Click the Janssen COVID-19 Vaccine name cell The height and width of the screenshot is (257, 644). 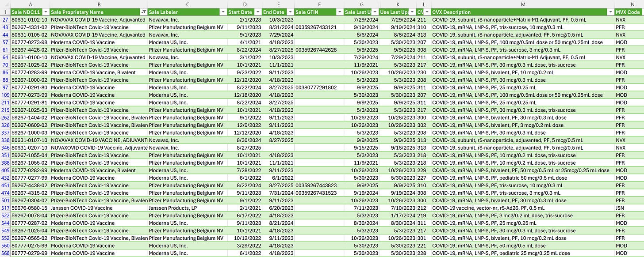point(99,208)
